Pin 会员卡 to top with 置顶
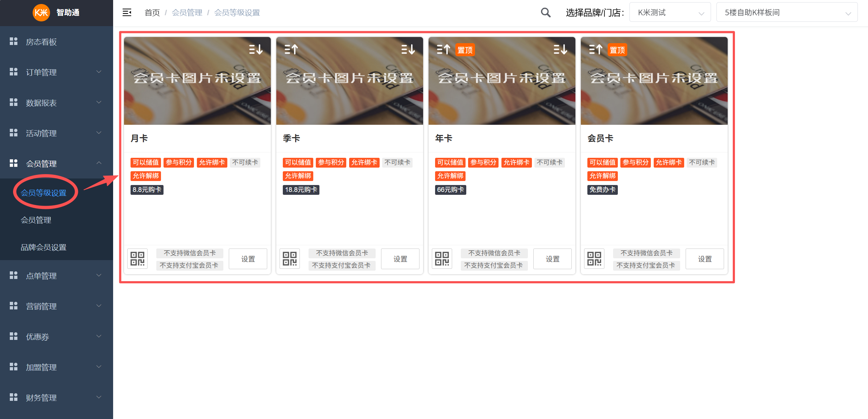This screenshot has height=419, width=868. click(x=617, y=50)
